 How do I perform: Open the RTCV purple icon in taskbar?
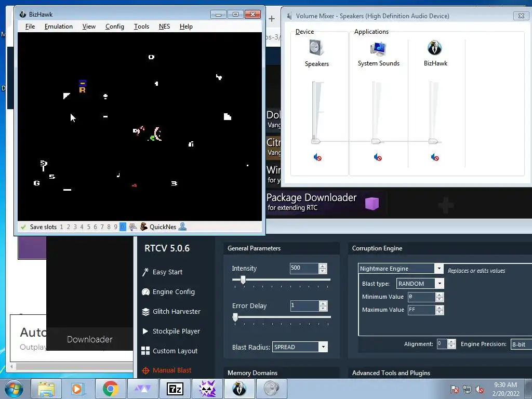(x=207, y=389)
